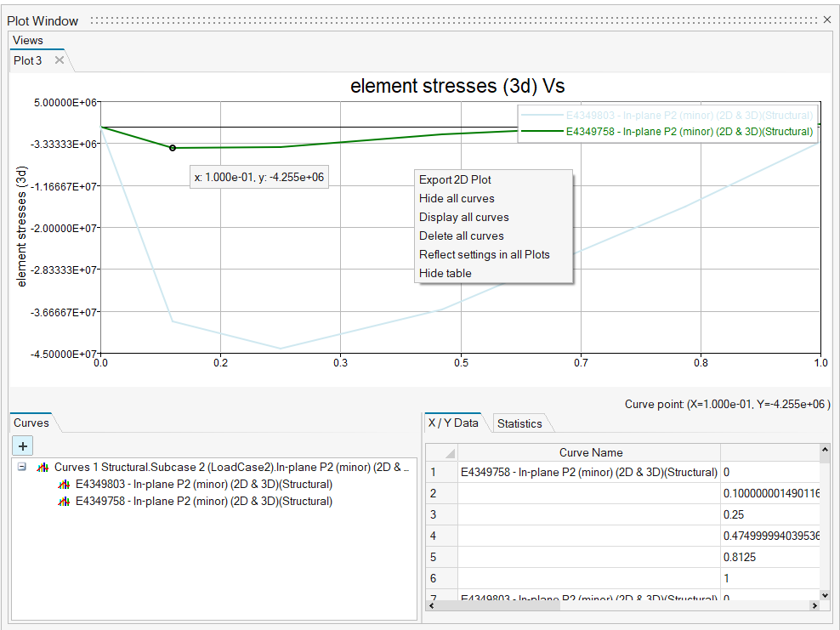Choose Hide all curves menu entry
Viewport: 840px width, 630px height.
pos(457,198)
